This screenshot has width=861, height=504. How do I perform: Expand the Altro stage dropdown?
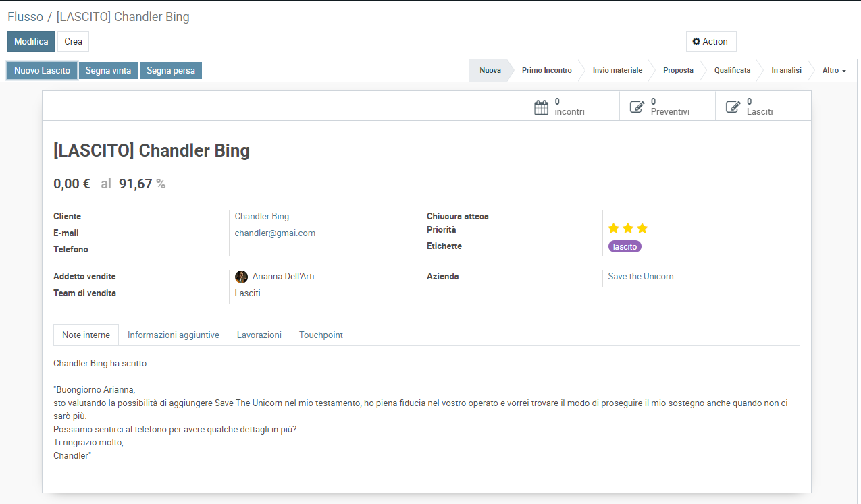[x=833, y=71]
